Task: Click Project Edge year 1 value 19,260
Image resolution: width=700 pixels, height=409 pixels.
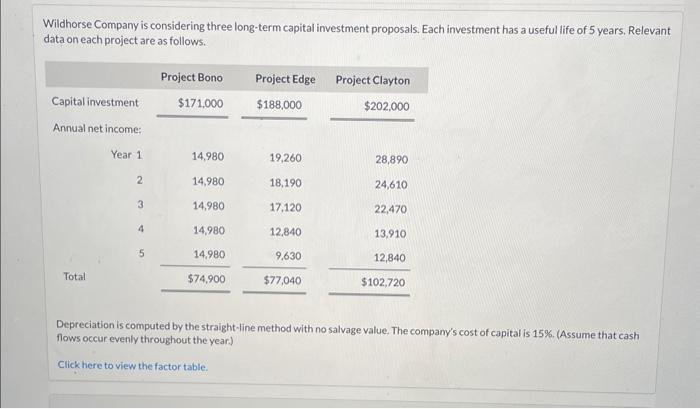Action: pos(285,158)
